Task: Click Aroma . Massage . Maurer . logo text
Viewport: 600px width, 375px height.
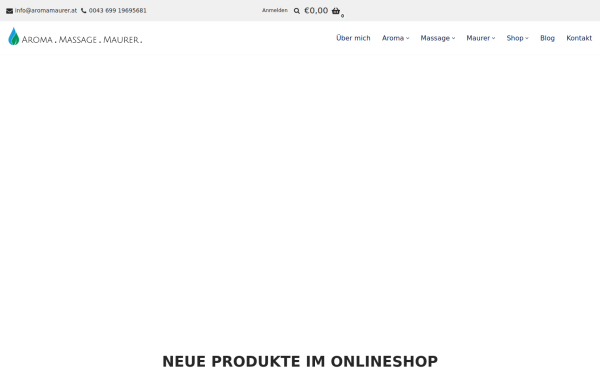Action: pos(82,39)
